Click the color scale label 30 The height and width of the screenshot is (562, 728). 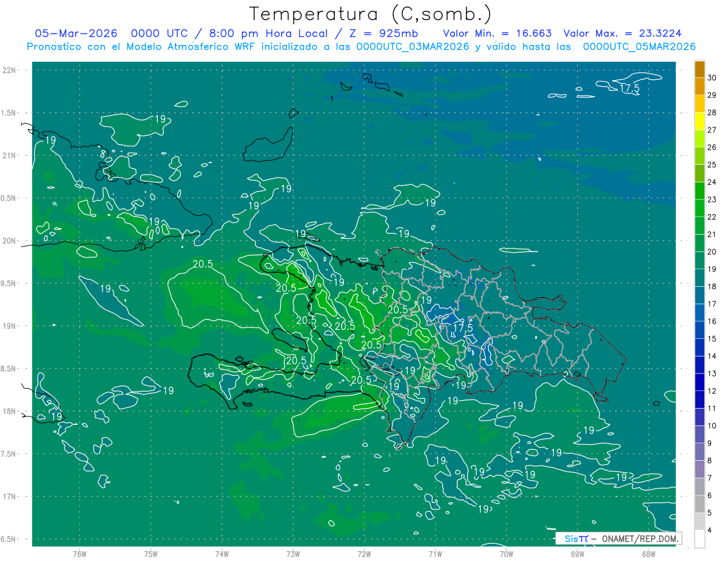(x=712, y=78)
